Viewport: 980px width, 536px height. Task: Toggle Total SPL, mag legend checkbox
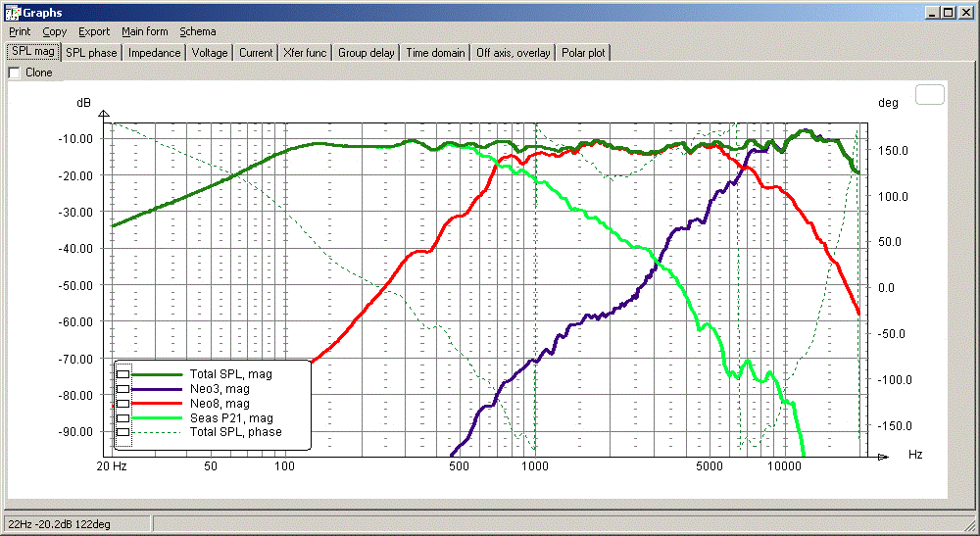point(123,374)
